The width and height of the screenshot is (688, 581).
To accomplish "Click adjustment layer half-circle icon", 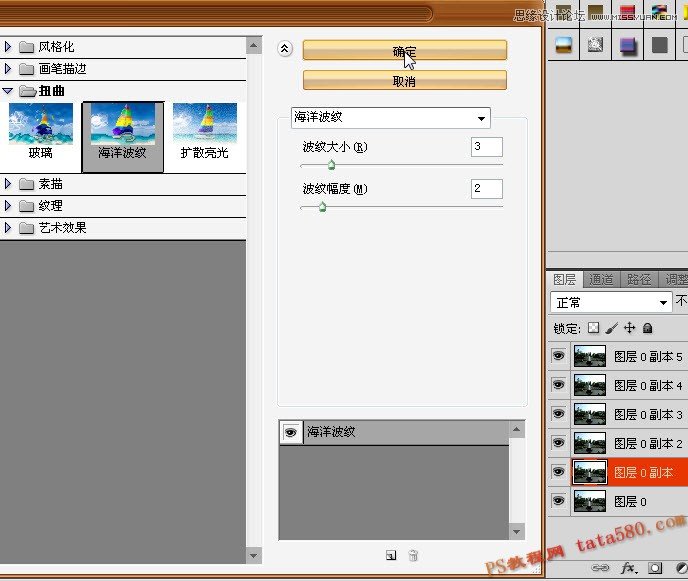I will pos(681,568).
